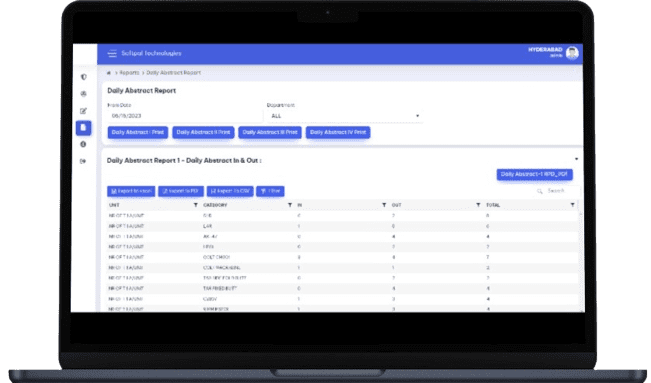Open the edit pencil sidebar icon
Viewport: 651px width, 383px height.
click(x=83, y=111)
